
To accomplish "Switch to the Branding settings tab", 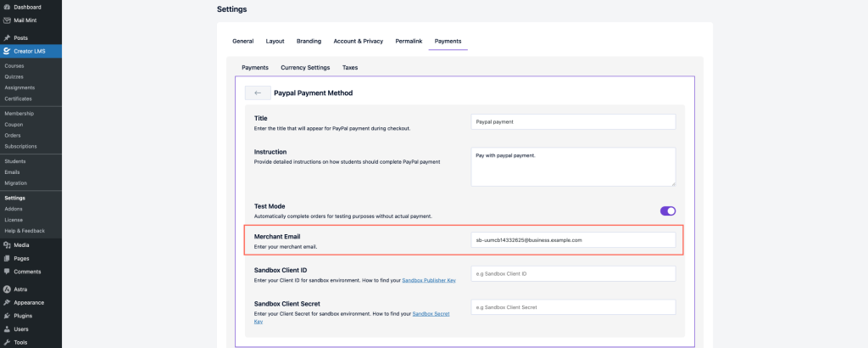I will tap(309, 41).
